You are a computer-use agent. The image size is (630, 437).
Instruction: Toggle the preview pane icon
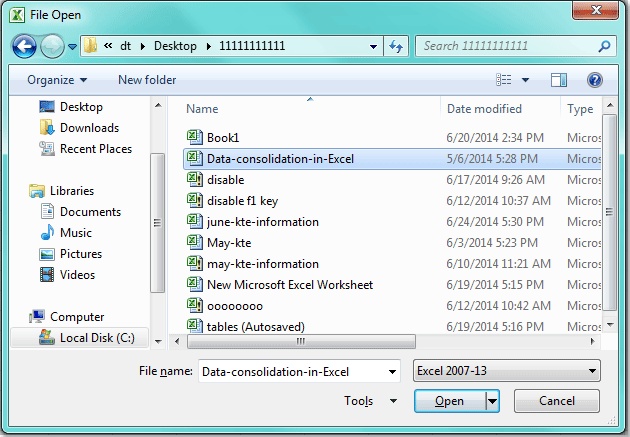[x=559, y=80]
